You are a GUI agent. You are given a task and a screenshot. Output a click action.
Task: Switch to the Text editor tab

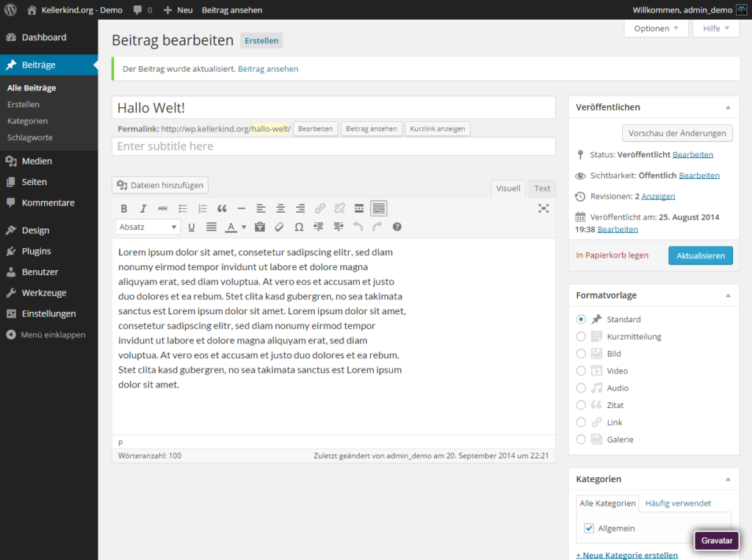(x=542, y=189)
